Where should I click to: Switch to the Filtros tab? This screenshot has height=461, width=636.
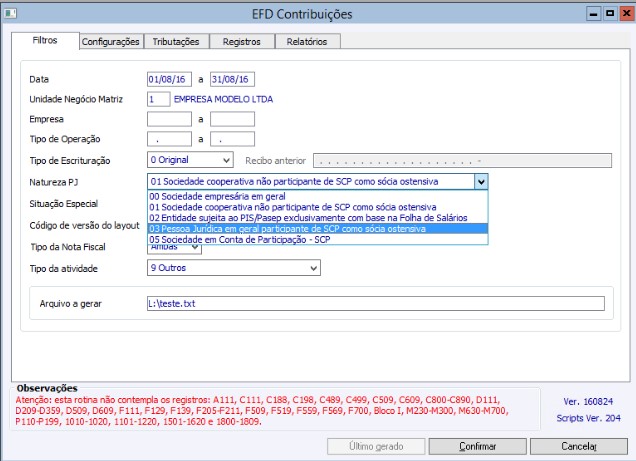tap(45, 41)
